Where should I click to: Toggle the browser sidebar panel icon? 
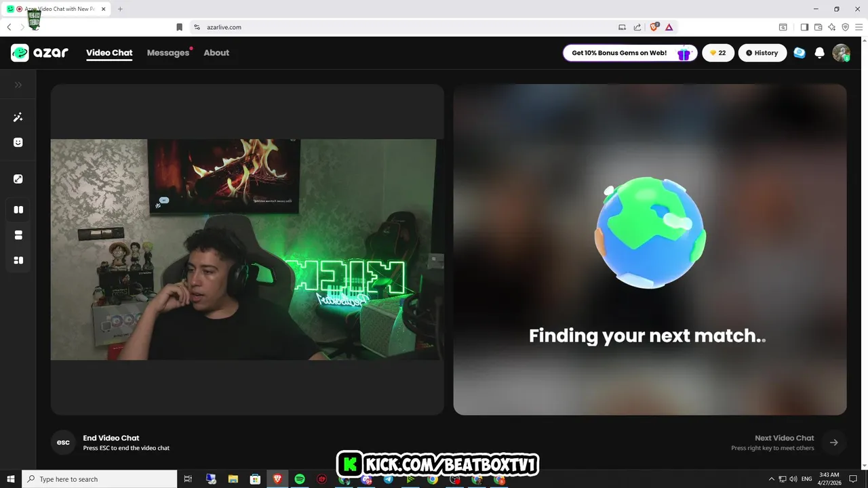pyautogui.click(x=804, y=27)
